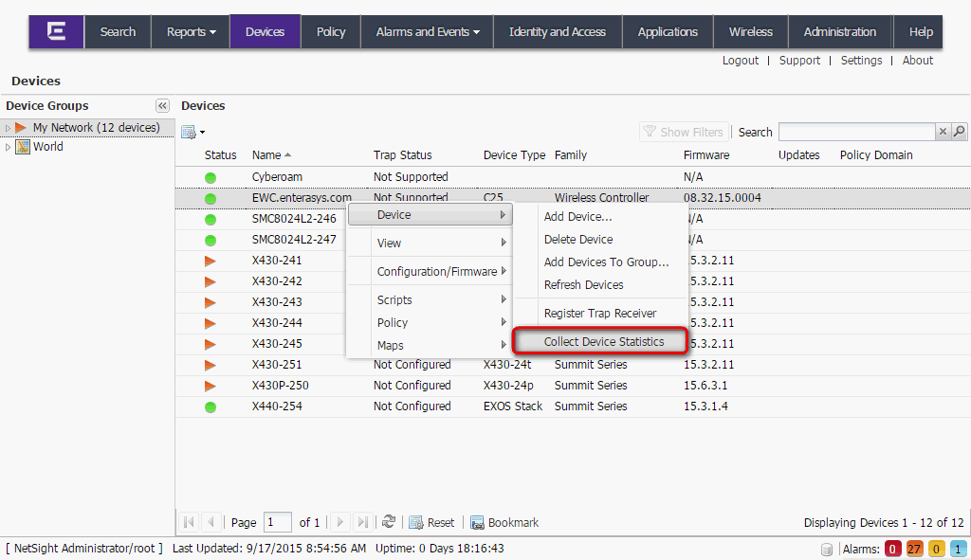The image size is (971, 560).
Task: Click the page number input field
Action: [x=278, y=522]
